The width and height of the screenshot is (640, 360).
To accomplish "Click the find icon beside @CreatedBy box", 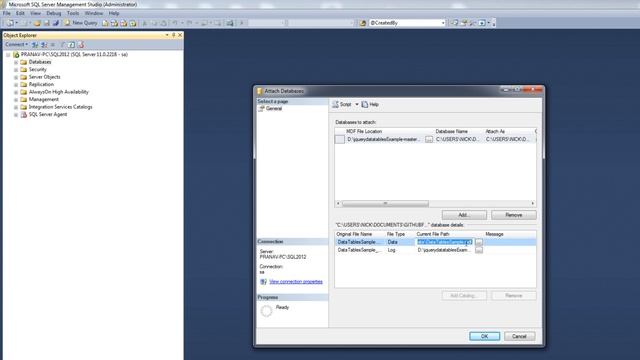I will pyautogui.click(x=362, y=23).
